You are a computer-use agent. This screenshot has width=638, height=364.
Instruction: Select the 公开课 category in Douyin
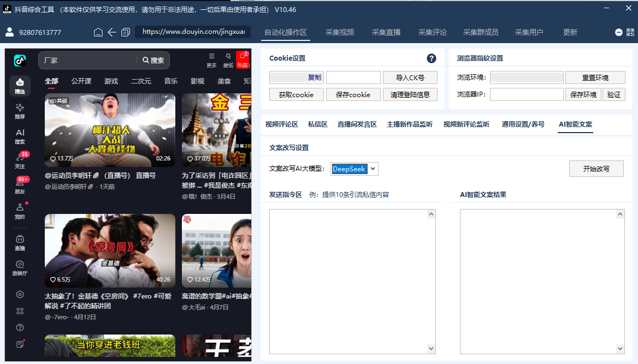pyautogui.click(x=81, y=81)
